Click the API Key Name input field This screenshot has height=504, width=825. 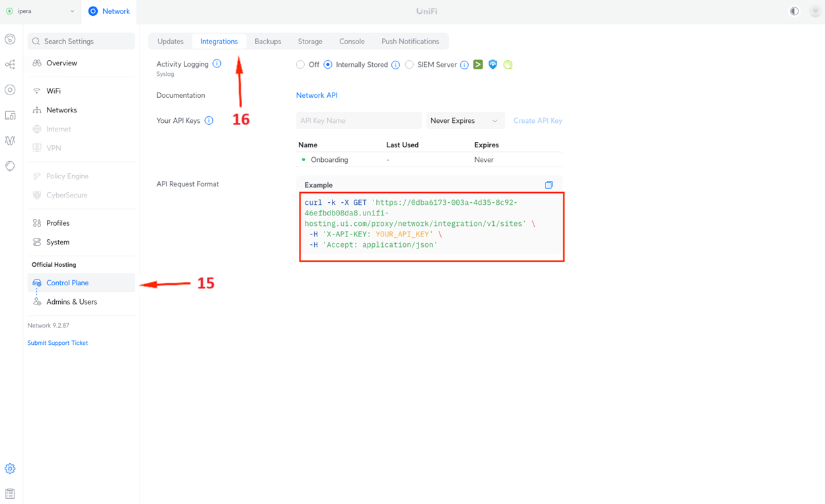[359, 121]
